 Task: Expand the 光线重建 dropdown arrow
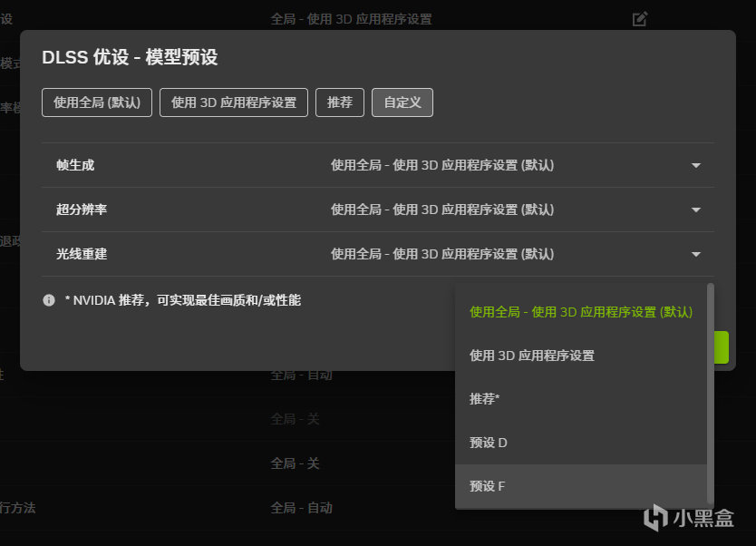(696, 254)
